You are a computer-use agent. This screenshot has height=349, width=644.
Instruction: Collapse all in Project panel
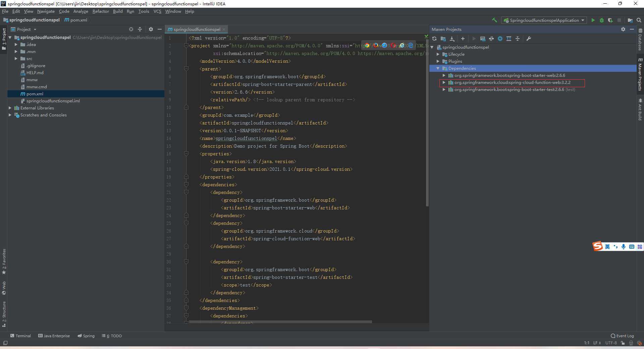click(x=140, y=29)
